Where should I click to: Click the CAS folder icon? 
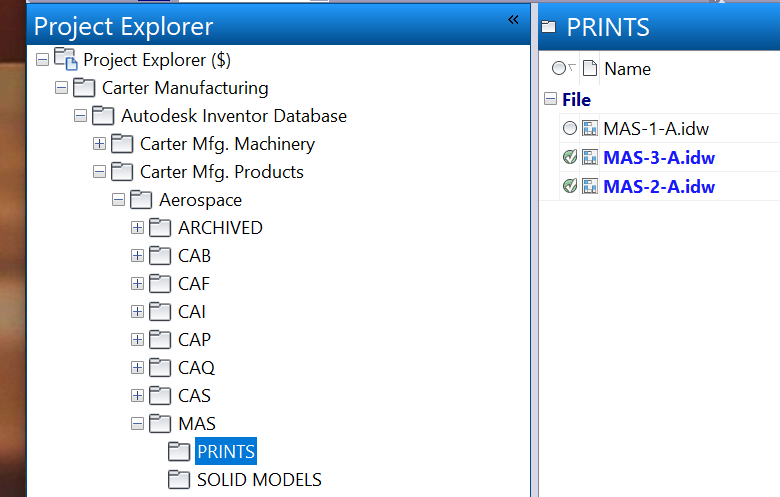coord(160,396)
